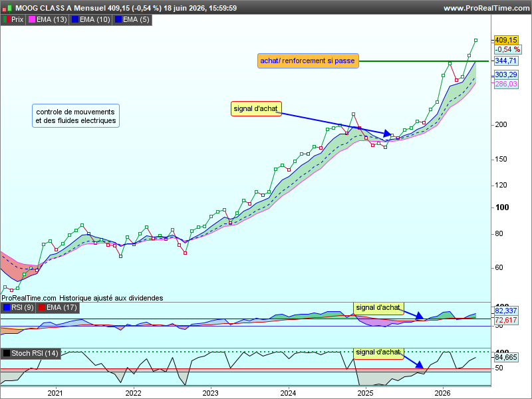Click the bold 100 price scale label
The height and width of the screenshot is (399, 532).
tap(502, 207)
